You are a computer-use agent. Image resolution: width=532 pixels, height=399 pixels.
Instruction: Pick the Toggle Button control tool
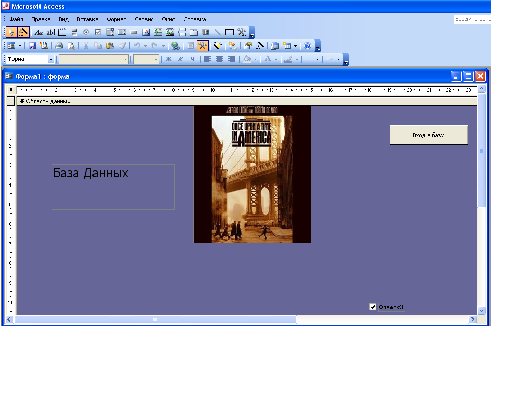click(x=74, y=32)
